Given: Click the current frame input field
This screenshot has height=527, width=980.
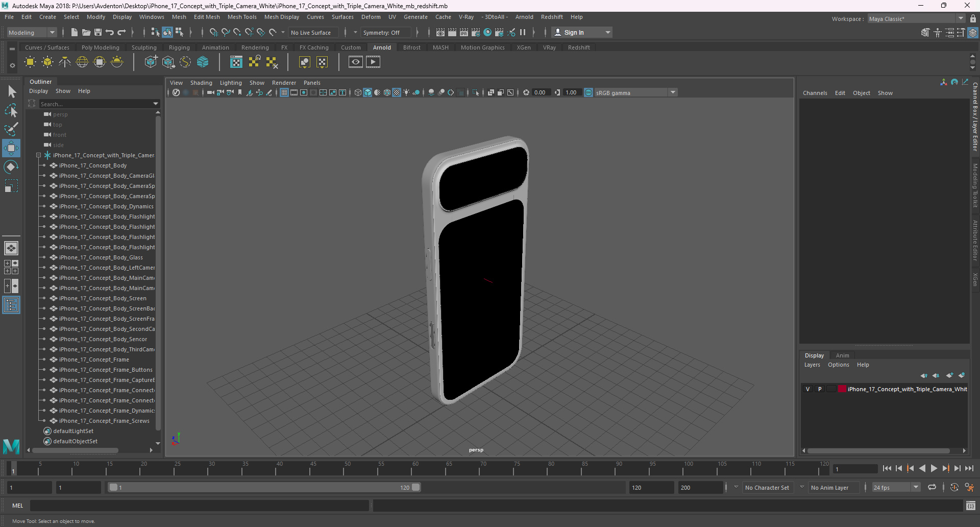Looking at the screenshot, I should click(855, 469).
